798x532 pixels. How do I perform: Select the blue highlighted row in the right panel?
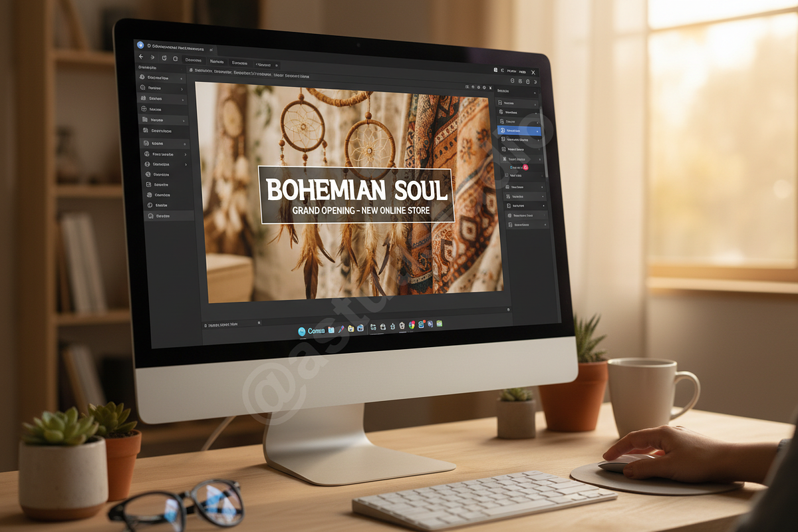coord(519,131)
